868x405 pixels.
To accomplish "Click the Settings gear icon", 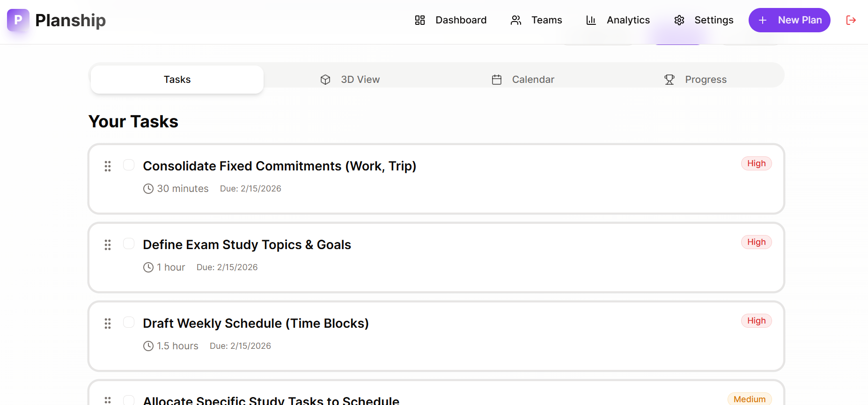I will 679,20.
